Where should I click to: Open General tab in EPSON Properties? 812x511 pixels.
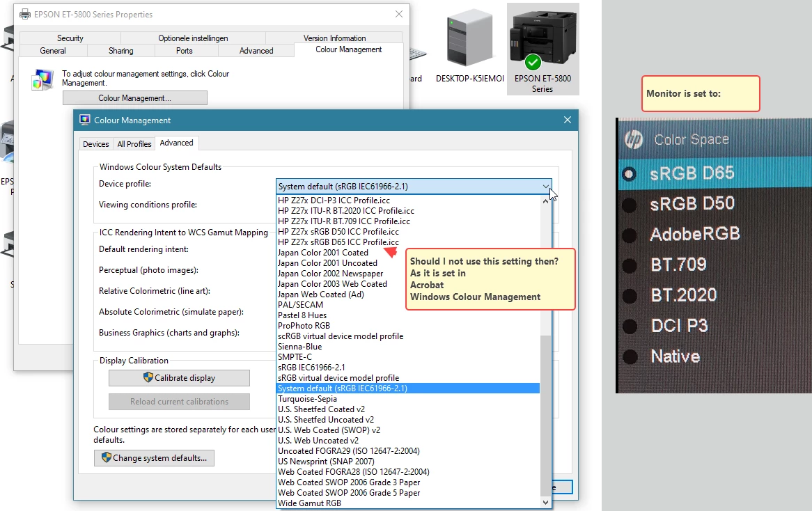pyautogui.click(x=53, y=51)
